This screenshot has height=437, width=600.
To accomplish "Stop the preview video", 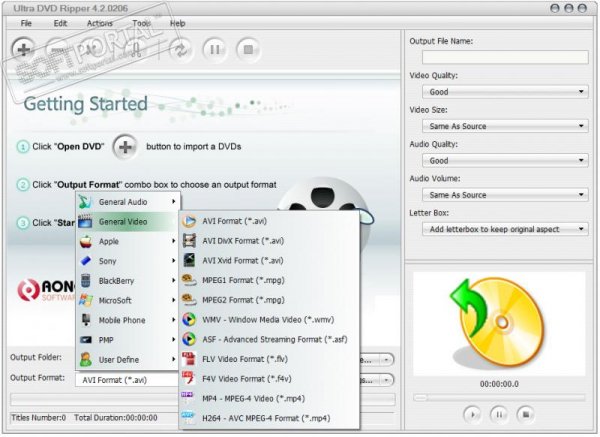I will click(x=526, y=414).
